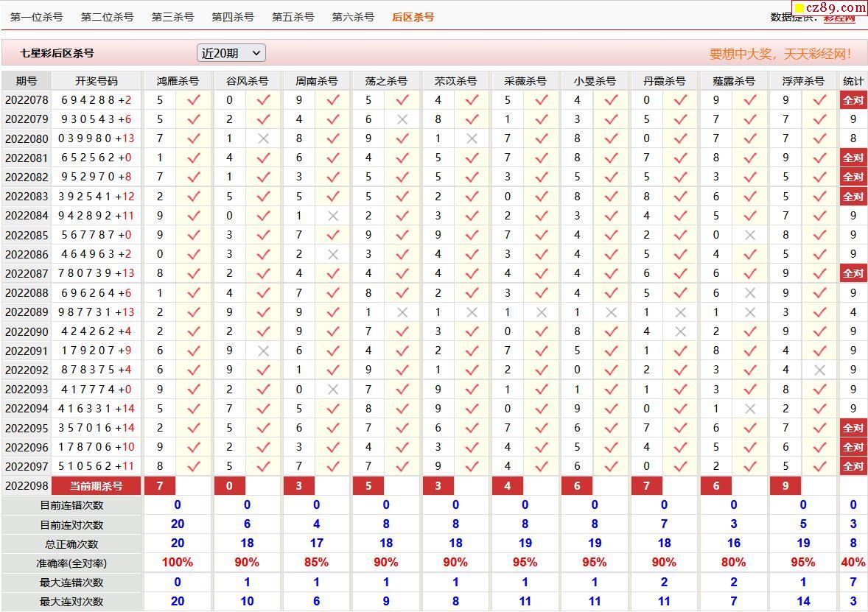This screenshot has height=612, width=868.
Task: Click period number 2022089
Action: point(27,313)
